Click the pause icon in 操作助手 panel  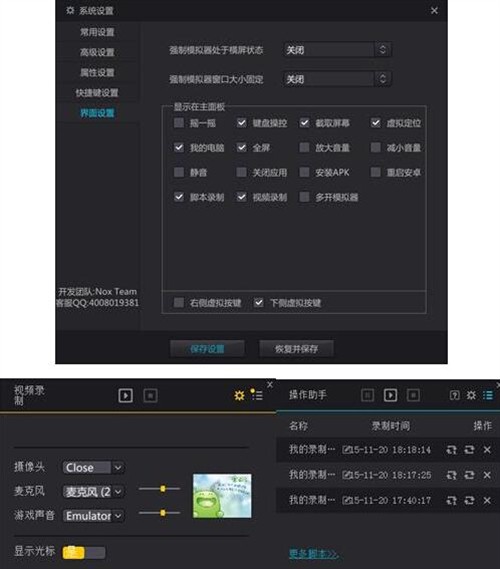[368, 395]
